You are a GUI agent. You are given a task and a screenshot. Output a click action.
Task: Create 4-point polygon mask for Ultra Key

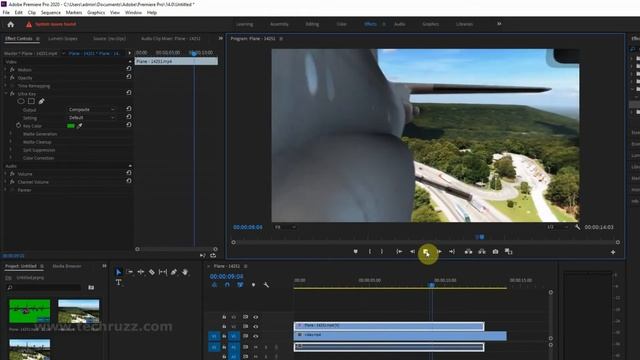click(31, 101)
